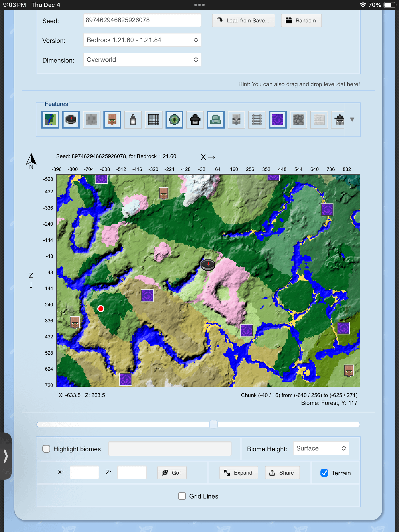399x532 pixels.
Task: Toggle the stronghold eye of ender icon
Action: 174,120
